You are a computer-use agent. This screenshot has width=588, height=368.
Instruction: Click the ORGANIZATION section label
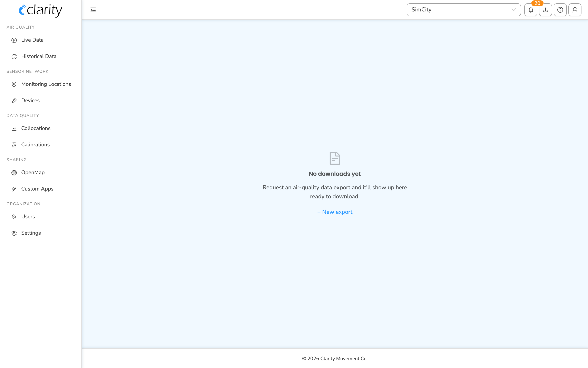[x=23, y=204]
